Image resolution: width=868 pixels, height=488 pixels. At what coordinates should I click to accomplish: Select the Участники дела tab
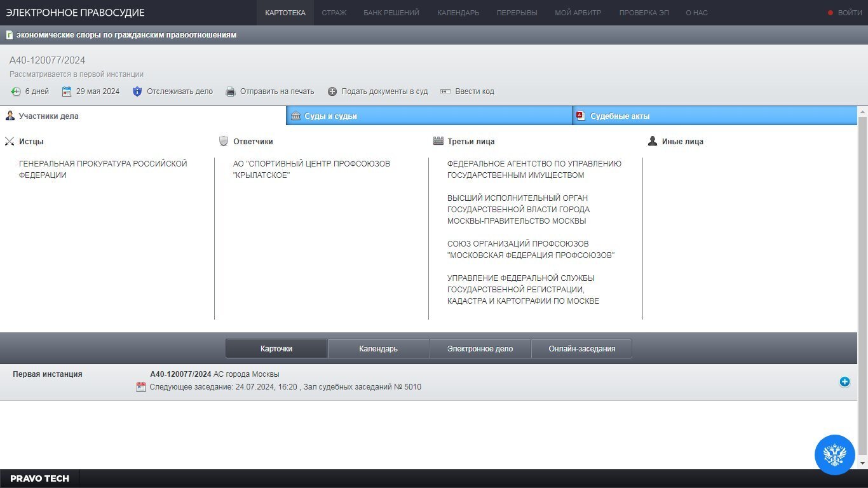48,116
